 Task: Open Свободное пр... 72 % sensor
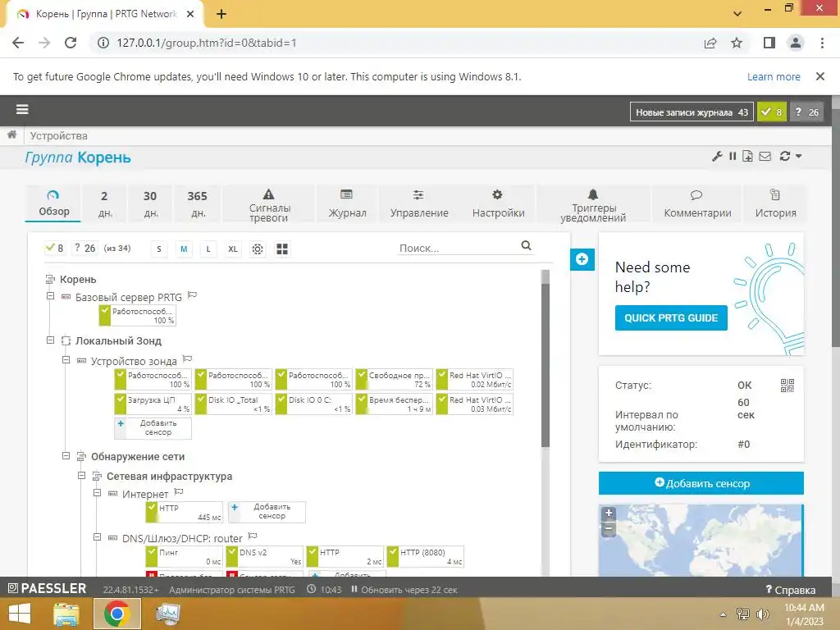394,379
